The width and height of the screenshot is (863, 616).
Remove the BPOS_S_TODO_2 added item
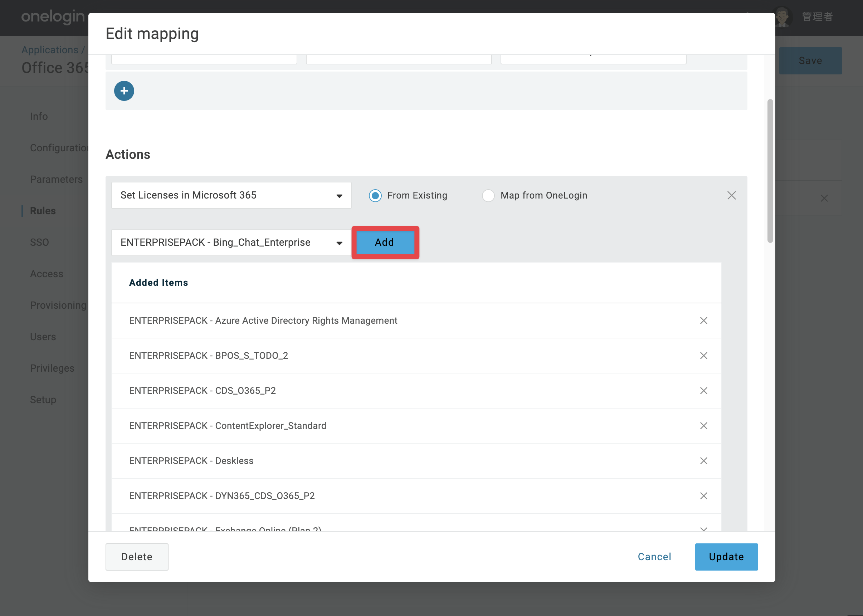[x=703, y=356]
